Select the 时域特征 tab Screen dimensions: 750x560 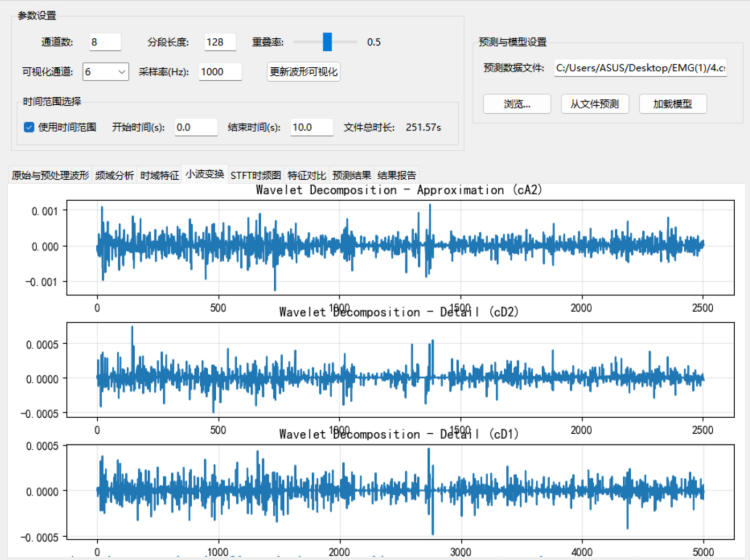(x=159, y=175)
